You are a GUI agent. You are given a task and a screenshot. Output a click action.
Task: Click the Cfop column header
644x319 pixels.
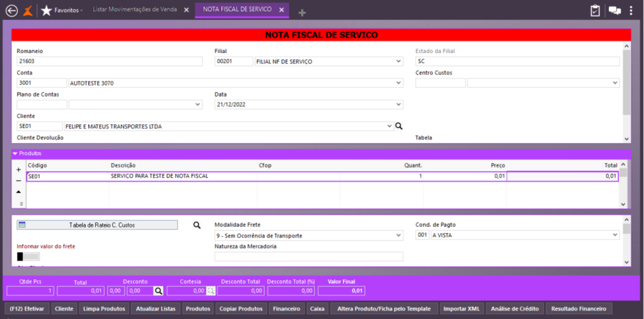pos(265,165)
